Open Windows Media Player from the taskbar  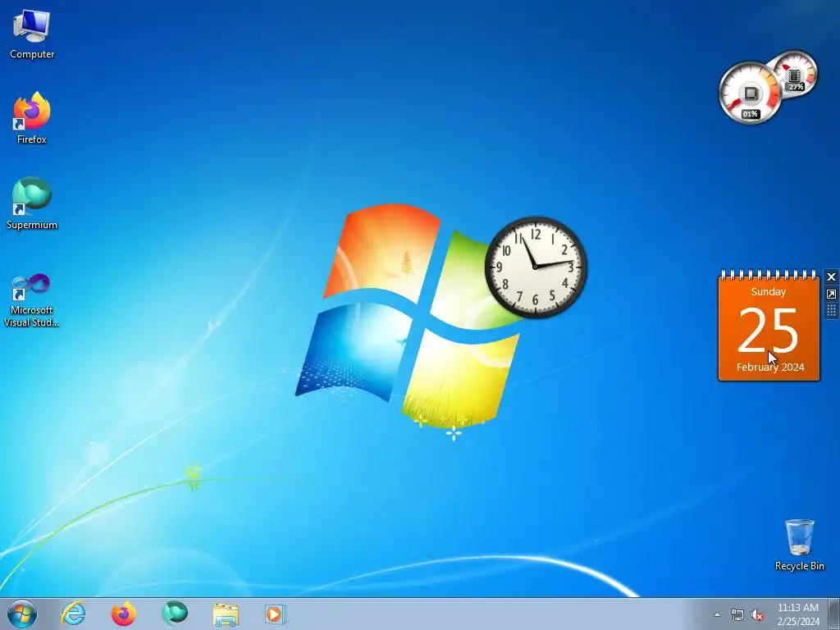(276, 614)
